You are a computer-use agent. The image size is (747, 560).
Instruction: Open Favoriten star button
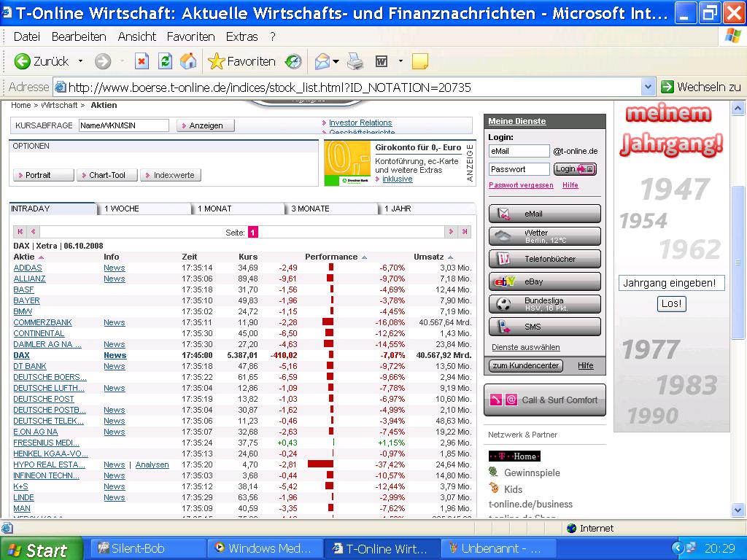pos(241,61)
